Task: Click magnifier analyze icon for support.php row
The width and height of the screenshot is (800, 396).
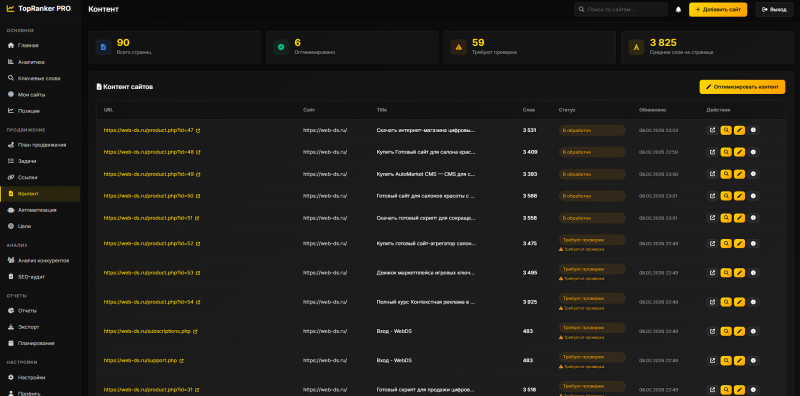Action: point(726,361)
